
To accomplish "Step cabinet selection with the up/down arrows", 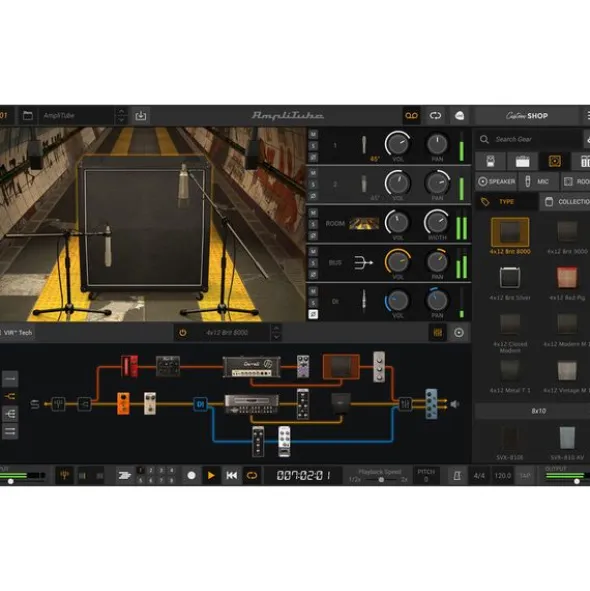I will click(276, 332).
